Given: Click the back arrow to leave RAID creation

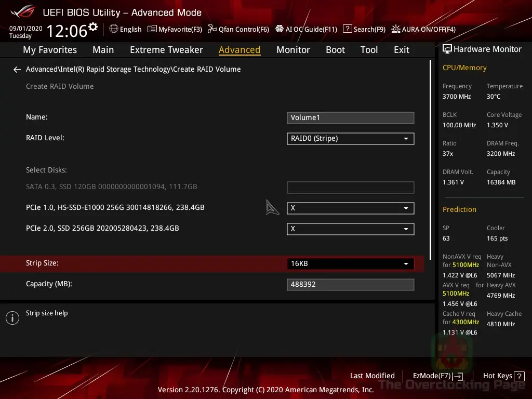Looking at the screenshot, I should click(x=17, y=69).
